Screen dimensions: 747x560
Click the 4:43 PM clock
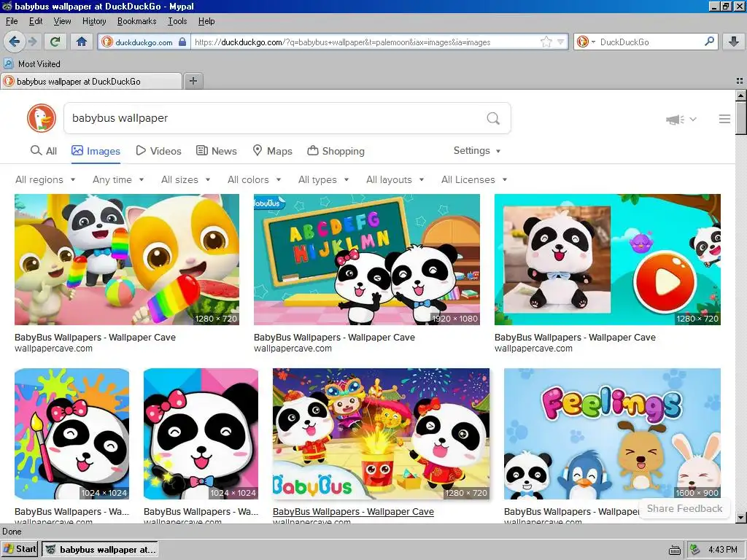723,550
